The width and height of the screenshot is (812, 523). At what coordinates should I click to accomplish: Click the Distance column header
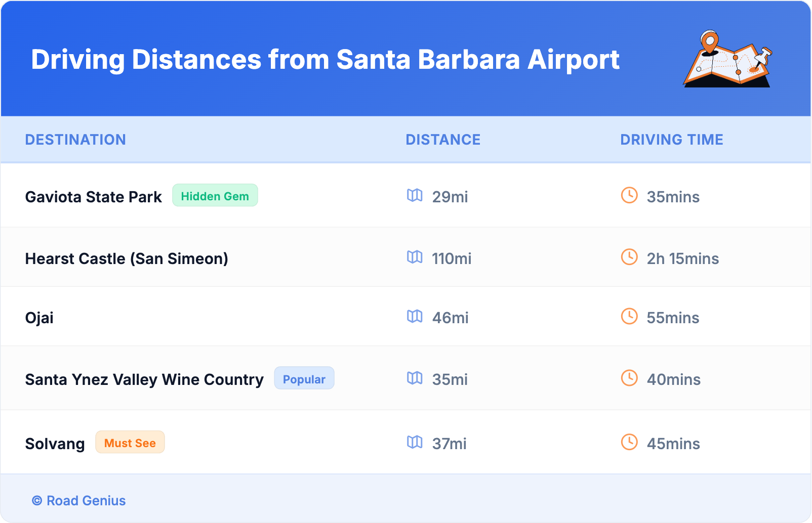pos(443,140)
